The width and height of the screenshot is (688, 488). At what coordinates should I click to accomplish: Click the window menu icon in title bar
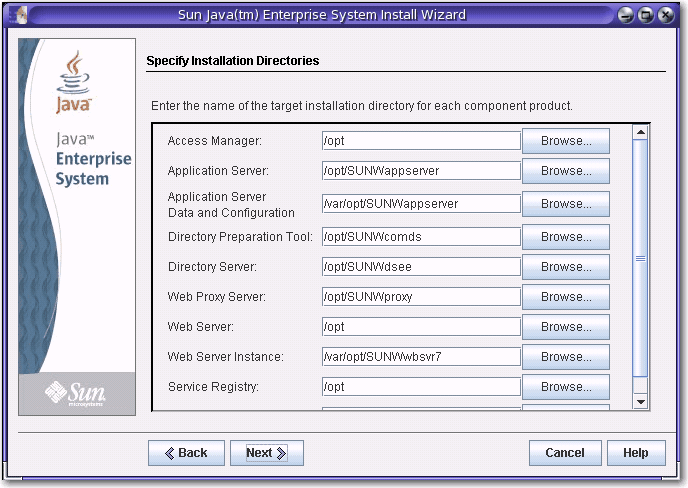click(x=19, y=15)
